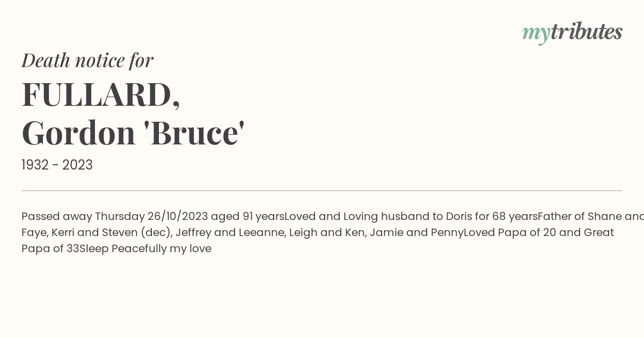This screenshot has width=644, height=338.
Task: Click the mytributes logo
Action: click(x=572, y=33)
